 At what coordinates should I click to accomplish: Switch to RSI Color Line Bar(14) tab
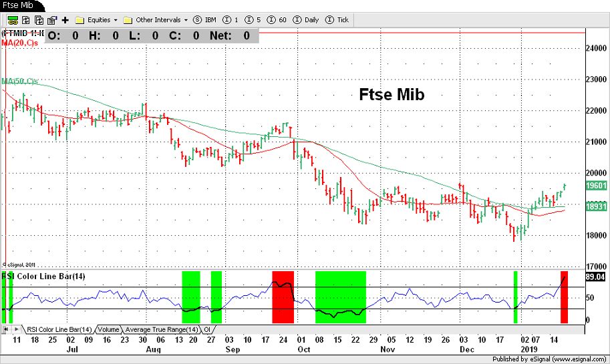pos(59,330)
